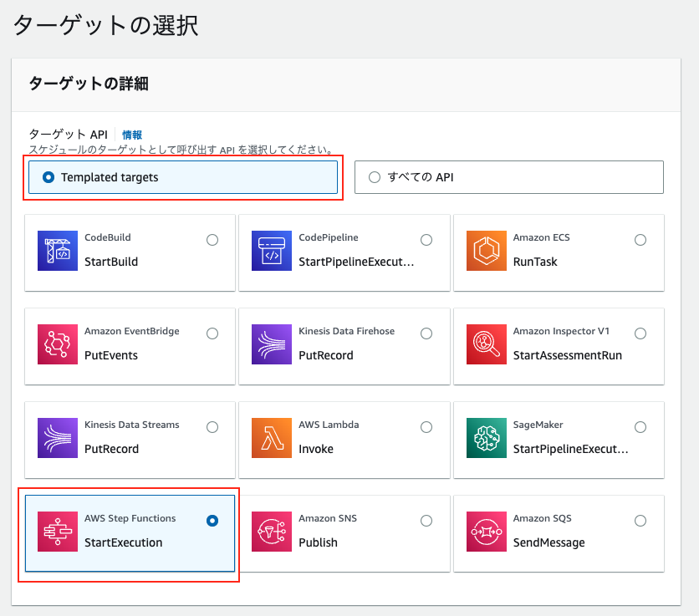
Task: Open the 情報 info link
Action: tap(132, 135)
